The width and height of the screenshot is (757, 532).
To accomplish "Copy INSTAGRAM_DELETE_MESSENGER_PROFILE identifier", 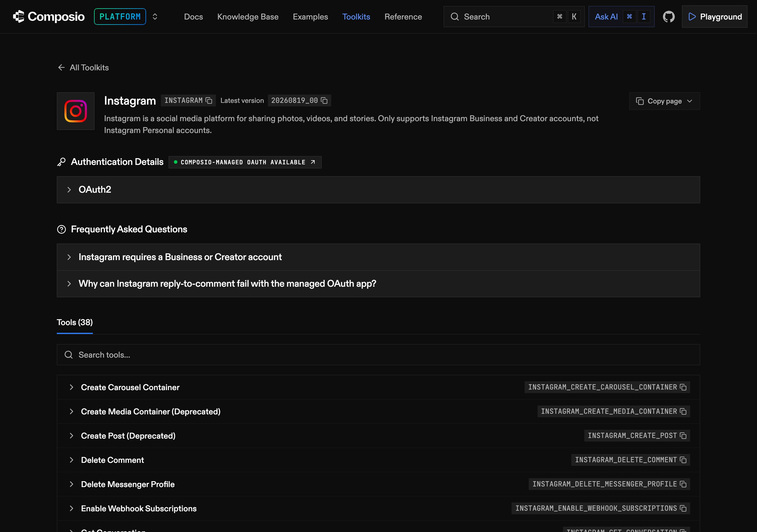I will point(683,484).
